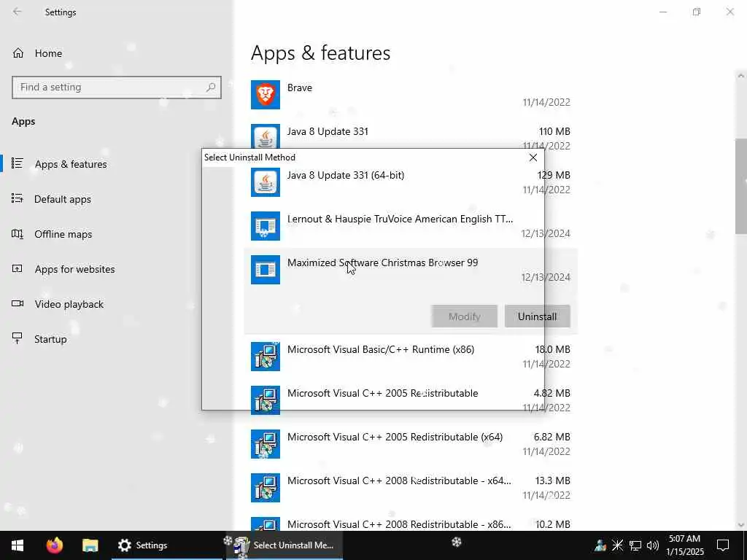Select Lernout & Hauspie TruVoice American English entry

tap(400, 219)
